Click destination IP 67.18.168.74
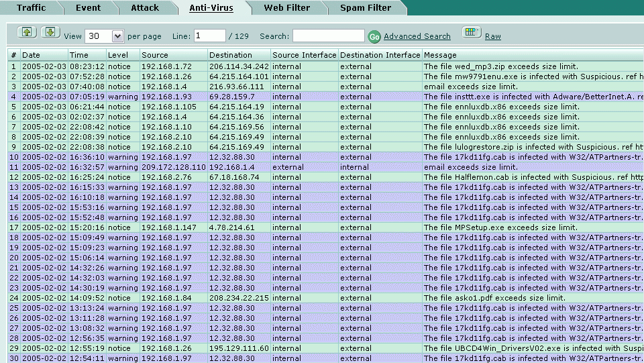The height and width of the screenshot is (363, 644). coord(234,177)
